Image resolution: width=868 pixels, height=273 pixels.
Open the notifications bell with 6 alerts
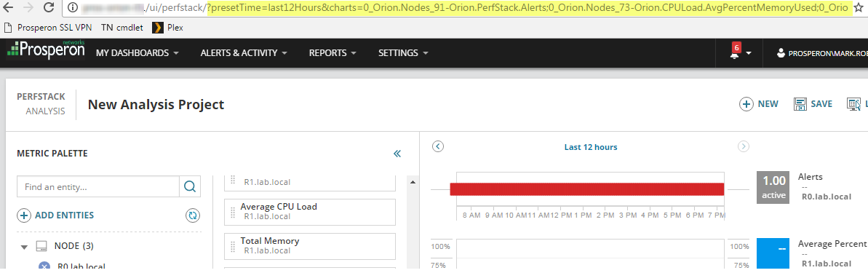[x=740, y=52]
